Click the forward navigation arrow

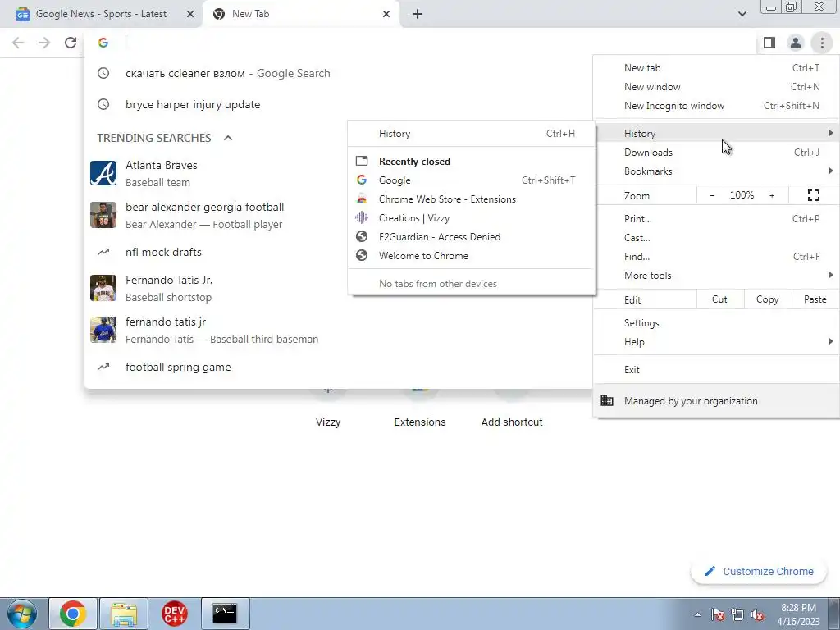click(x=44, y=43)
